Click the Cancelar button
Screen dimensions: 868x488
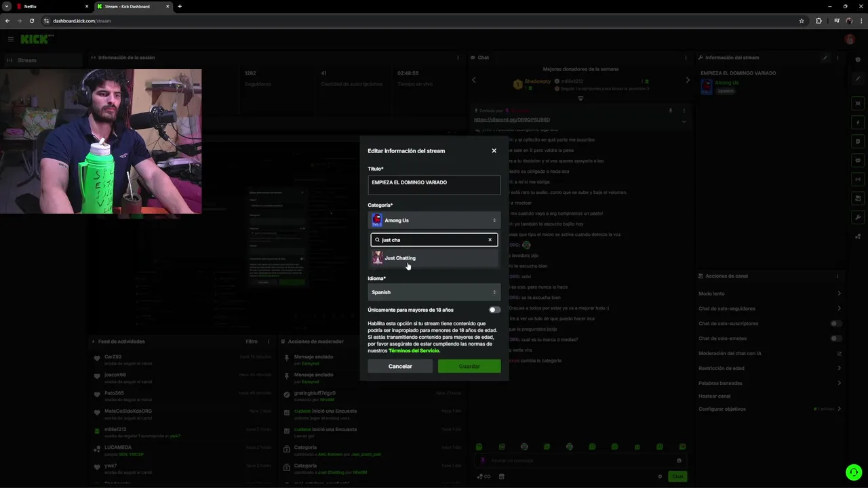400,366
